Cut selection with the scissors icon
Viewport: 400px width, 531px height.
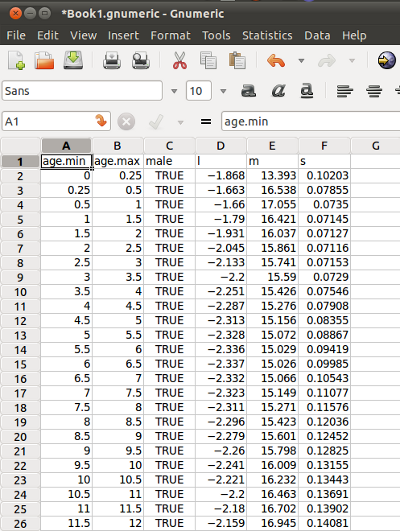tap(180, 61)
